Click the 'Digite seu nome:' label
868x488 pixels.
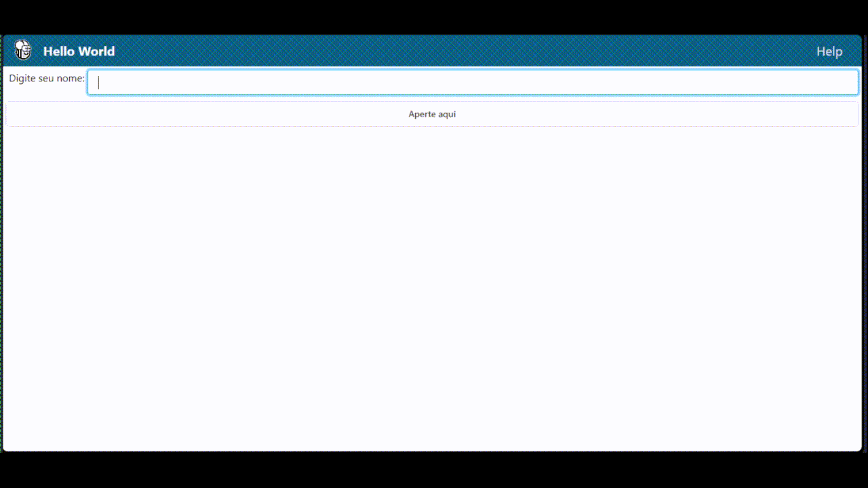click(x=47, y=79)
